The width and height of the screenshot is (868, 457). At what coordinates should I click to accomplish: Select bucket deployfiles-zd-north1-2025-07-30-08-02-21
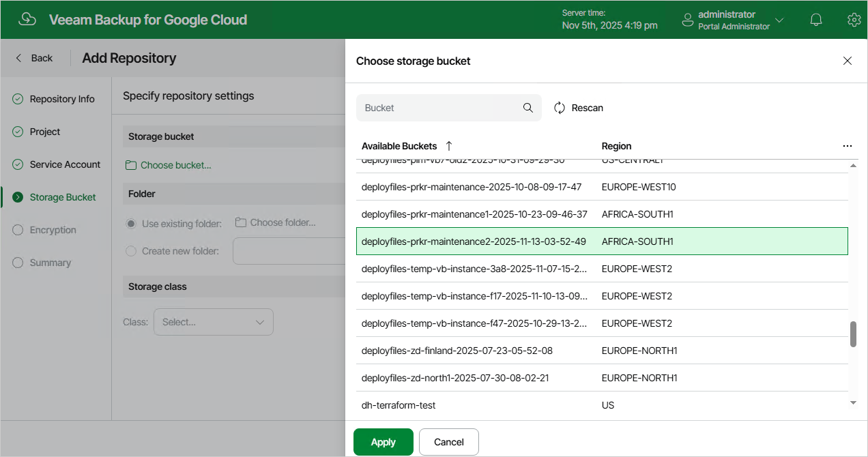tap(602, 378)
